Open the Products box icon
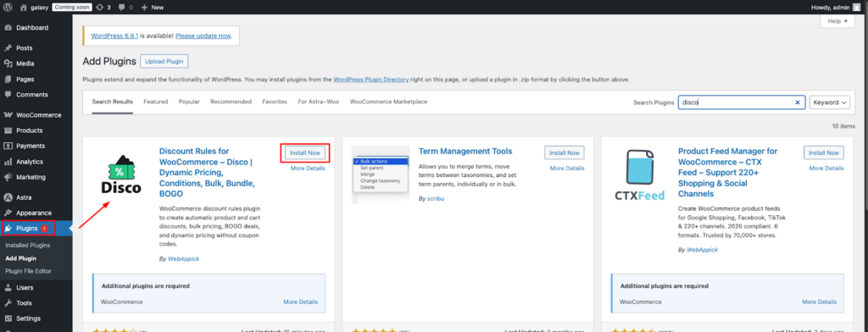The height and width of the screenshot is (332, 868). point(8,130)
